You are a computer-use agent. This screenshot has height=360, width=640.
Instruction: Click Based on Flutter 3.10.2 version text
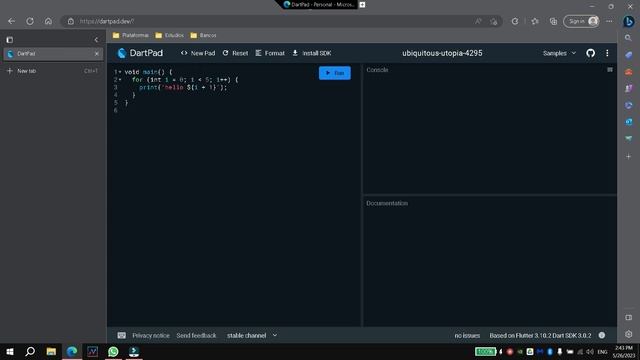click(x=540, y=336)
